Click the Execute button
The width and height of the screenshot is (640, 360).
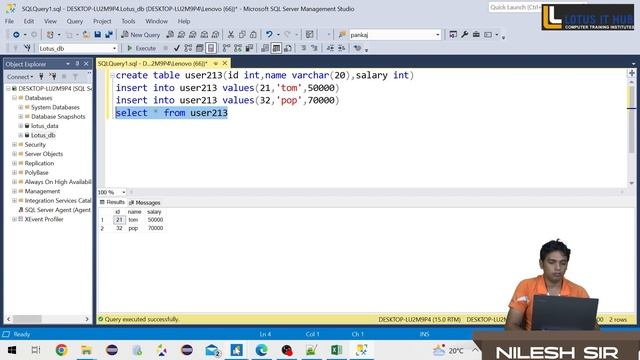(x=141, y=48)
